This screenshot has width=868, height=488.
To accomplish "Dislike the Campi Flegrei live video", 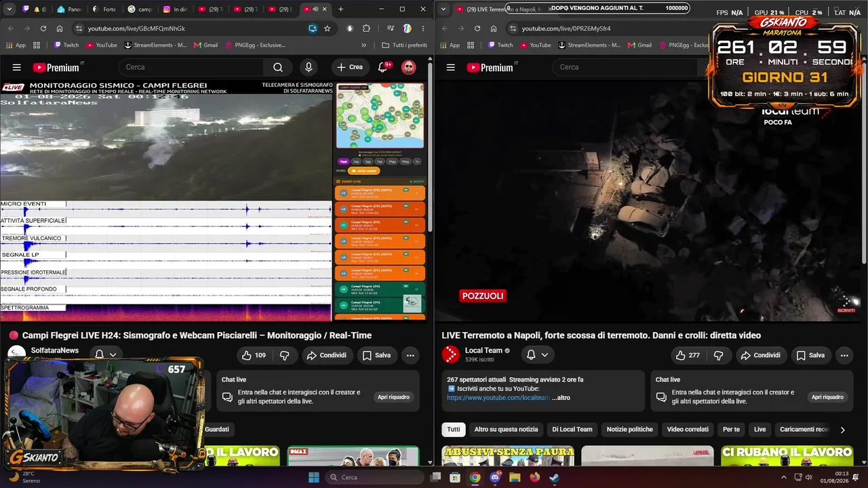I will click(x=285, y=355).
